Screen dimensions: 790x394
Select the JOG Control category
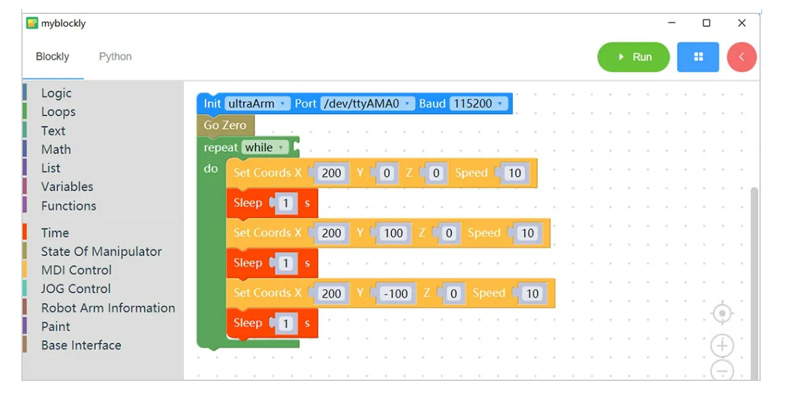click(x=76, y=289)
